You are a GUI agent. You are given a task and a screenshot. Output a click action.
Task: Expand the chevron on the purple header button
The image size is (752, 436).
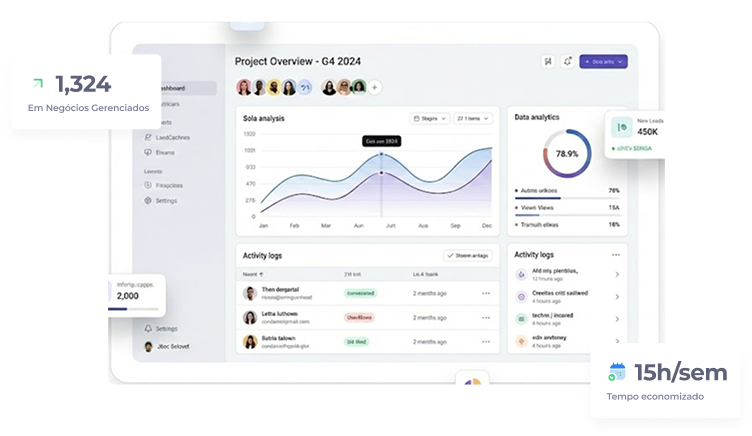point(620,62)
